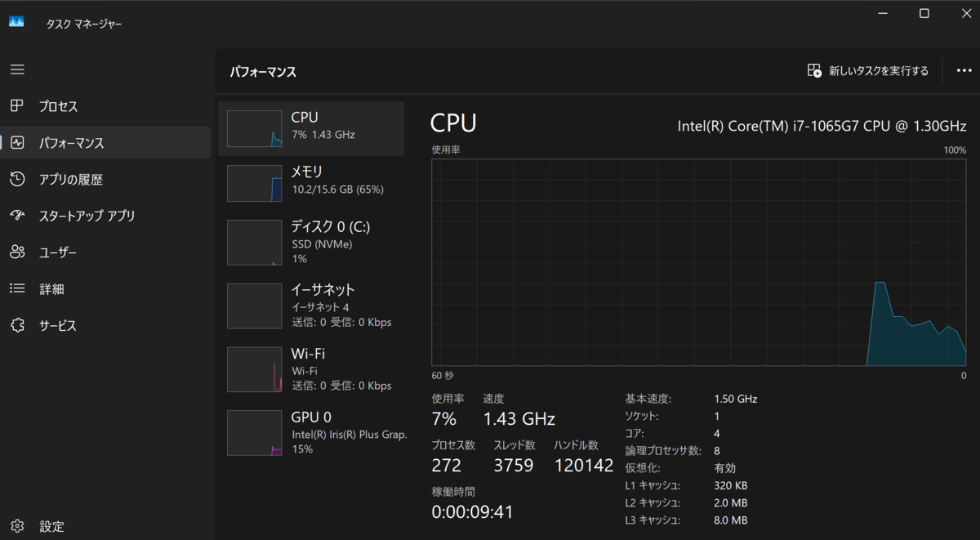Run new task with 新しいタスクを実行する
Viewport: 980px width, 540px height.
coord(867,71)
